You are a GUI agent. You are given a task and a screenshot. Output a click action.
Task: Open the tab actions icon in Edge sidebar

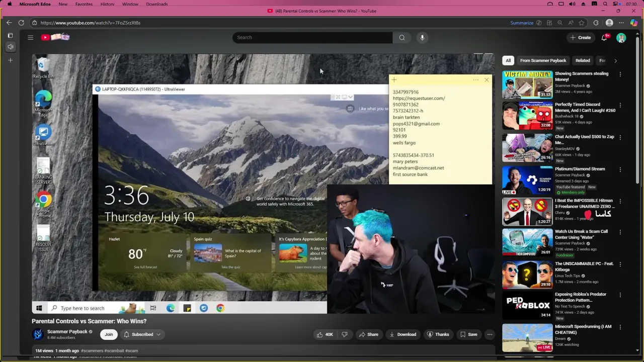coord(10,36)
